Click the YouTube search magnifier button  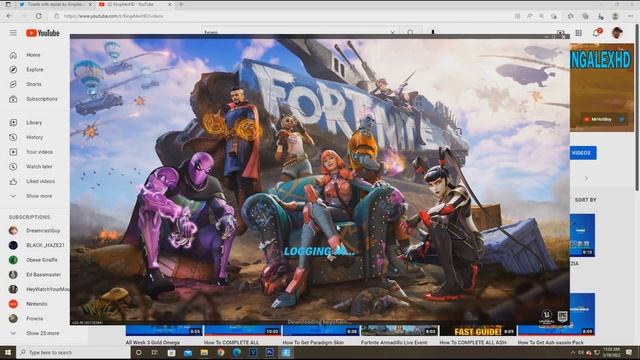(410, 32)
